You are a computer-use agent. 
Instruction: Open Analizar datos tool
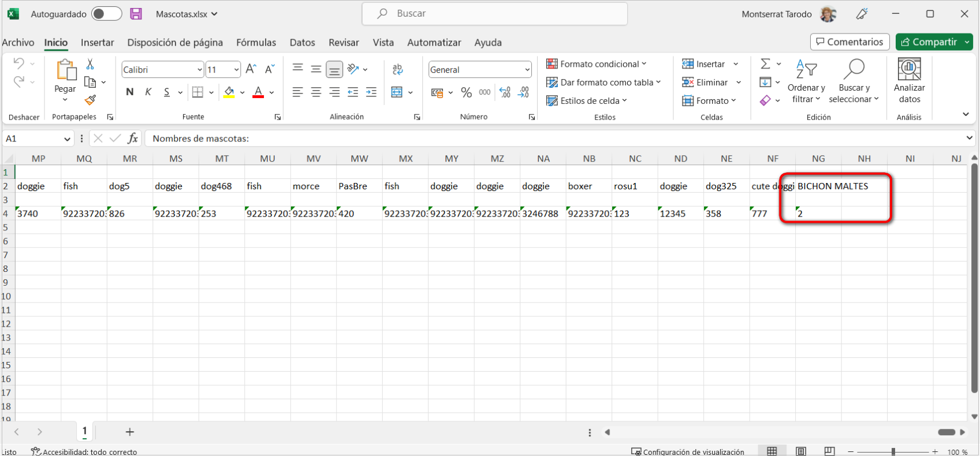(909, 81)
